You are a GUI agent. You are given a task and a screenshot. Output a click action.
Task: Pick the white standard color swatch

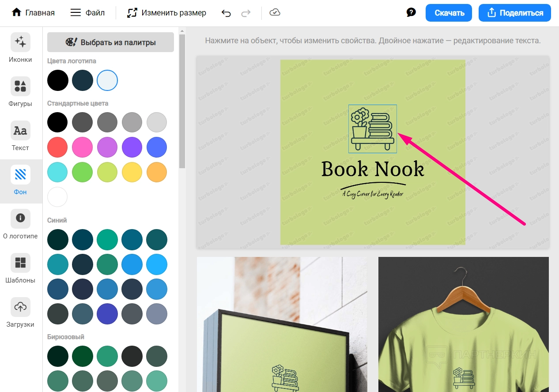coord(57,197)
